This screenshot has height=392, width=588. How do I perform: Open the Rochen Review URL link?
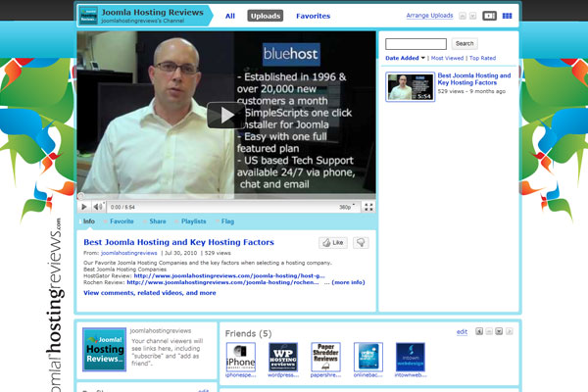pos(222,282)
